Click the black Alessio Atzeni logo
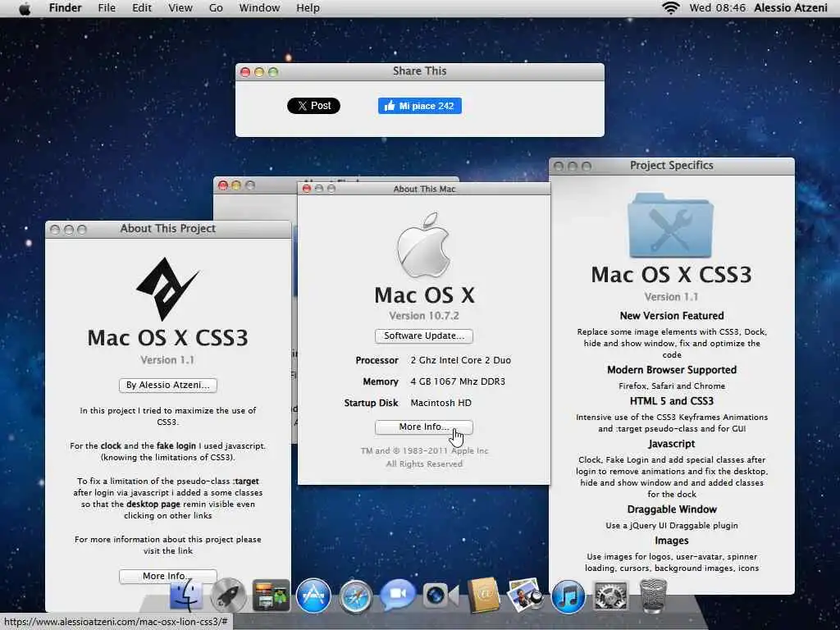The image size is (840, 630). pos(167,289)
